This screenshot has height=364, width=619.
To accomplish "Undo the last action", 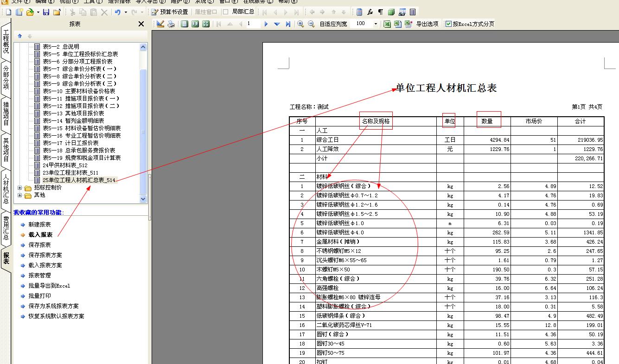I will pyautogui.click(x=118, y=12).
